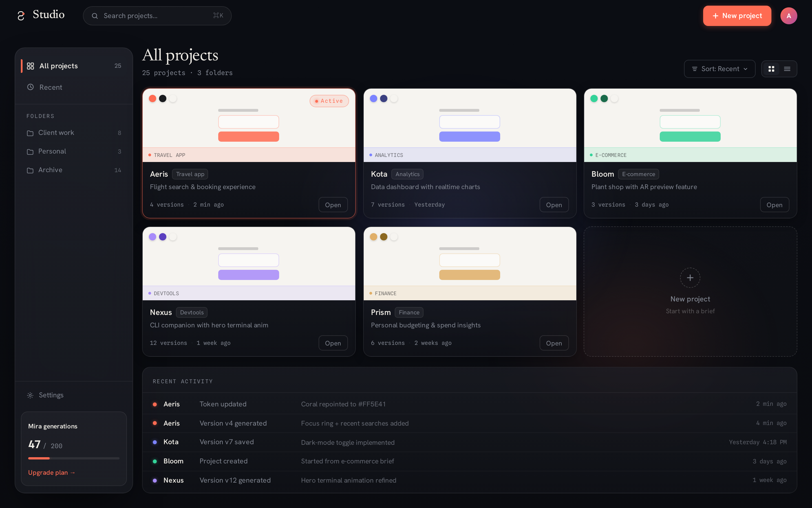Image resolution: width=812 pixels, height=508 pixels.
Task: Click the Active badge on Aeris card
Action: [x=329, y=101]
